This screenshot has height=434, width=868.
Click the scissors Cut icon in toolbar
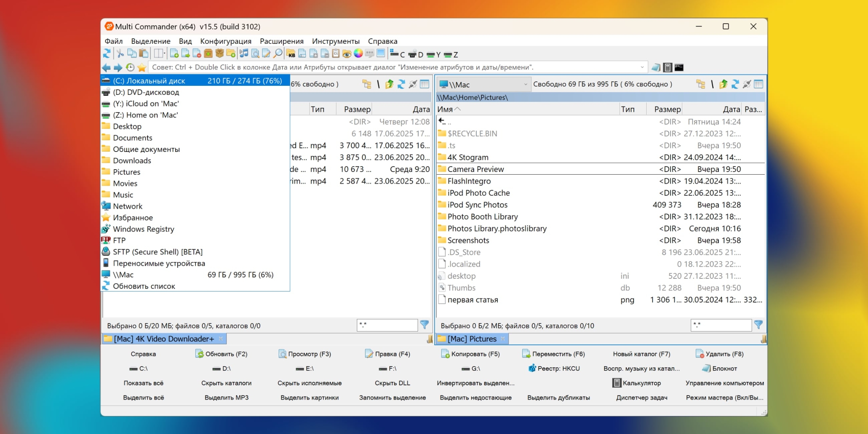pyautogui.click(x=120, y=54)
